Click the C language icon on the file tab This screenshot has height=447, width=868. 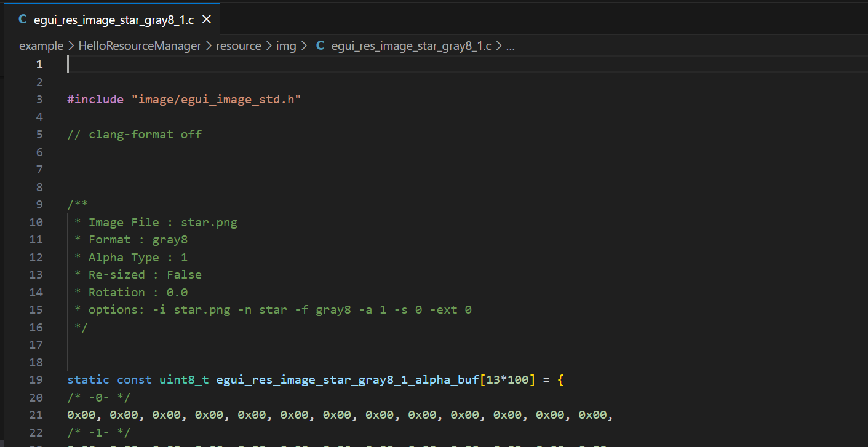point(22,19)
